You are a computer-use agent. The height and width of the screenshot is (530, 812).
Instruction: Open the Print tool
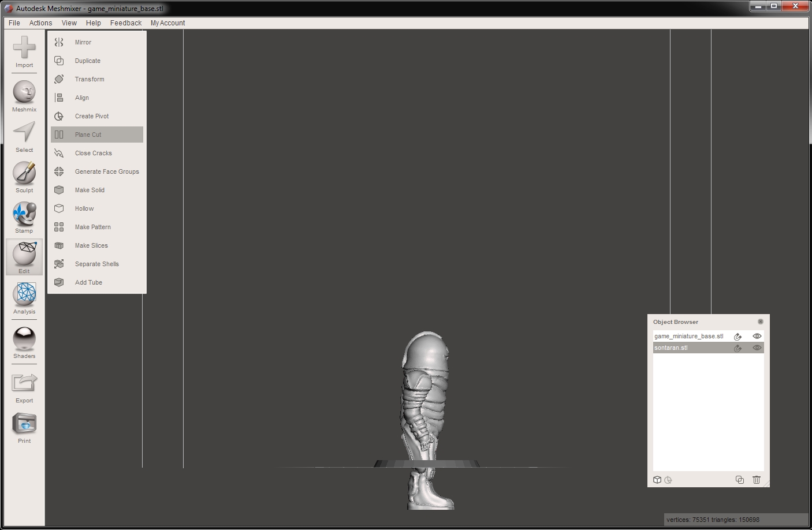click(x=24, y=428)
